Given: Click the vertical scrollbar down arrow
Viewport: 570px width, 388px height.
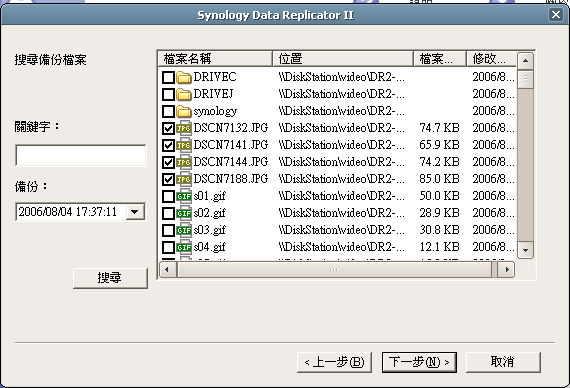Looking at the screenshot, I should point(525,250).
